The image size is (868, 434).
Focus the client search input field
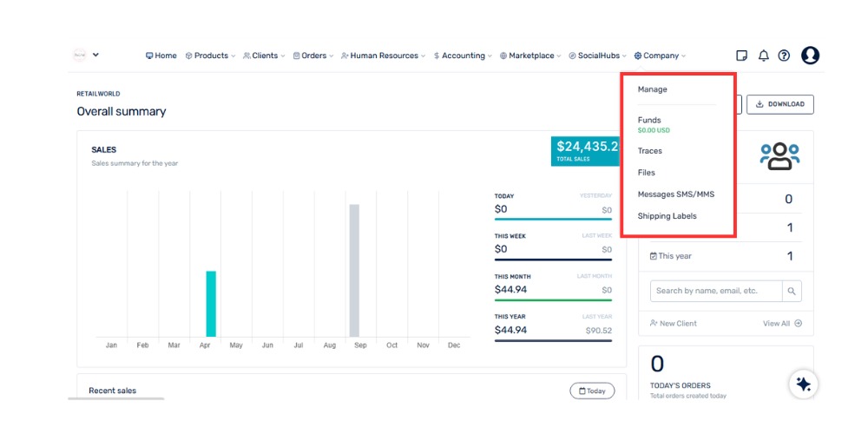[716, 291]
